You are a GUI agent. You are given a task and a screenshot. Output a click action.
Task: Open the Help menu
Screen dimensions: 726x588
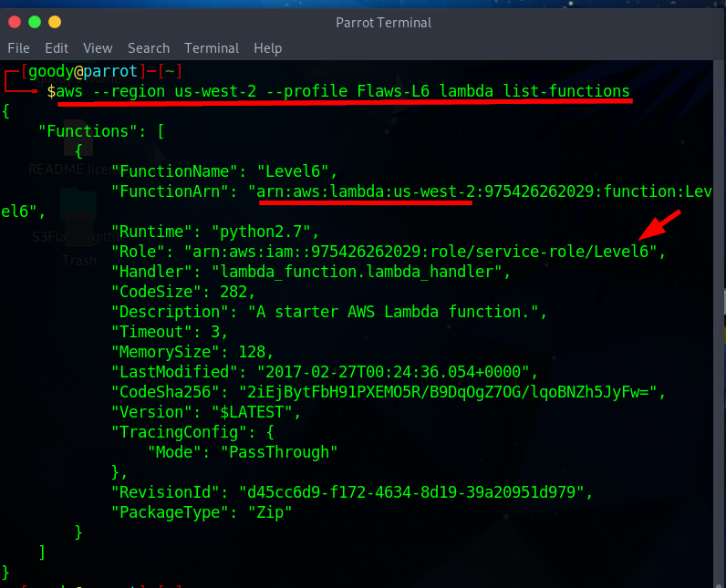267,48
